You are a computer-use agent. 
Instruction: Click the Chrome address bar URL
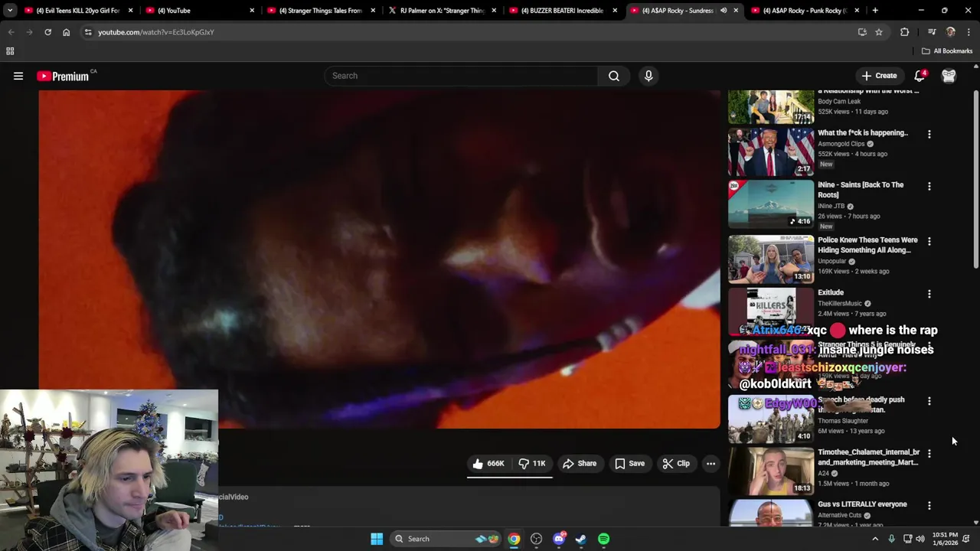click(156, 32)
